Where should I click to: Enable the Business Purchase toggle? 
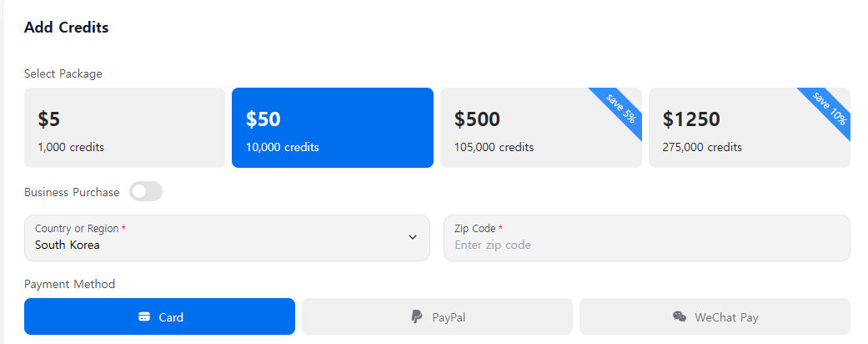click(x=146, y=192)
